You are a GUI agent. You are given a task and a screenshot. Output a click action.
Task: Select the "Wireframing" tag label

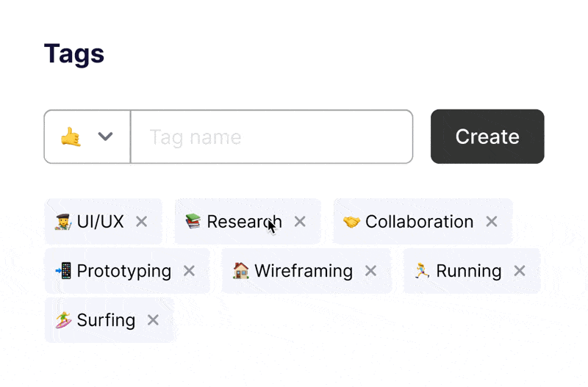point(304,272)
